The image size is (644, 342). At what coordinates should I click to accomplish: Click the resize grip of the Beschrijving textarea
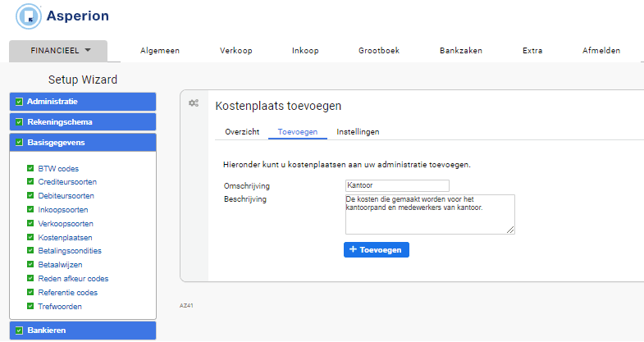tap(510, 230)
